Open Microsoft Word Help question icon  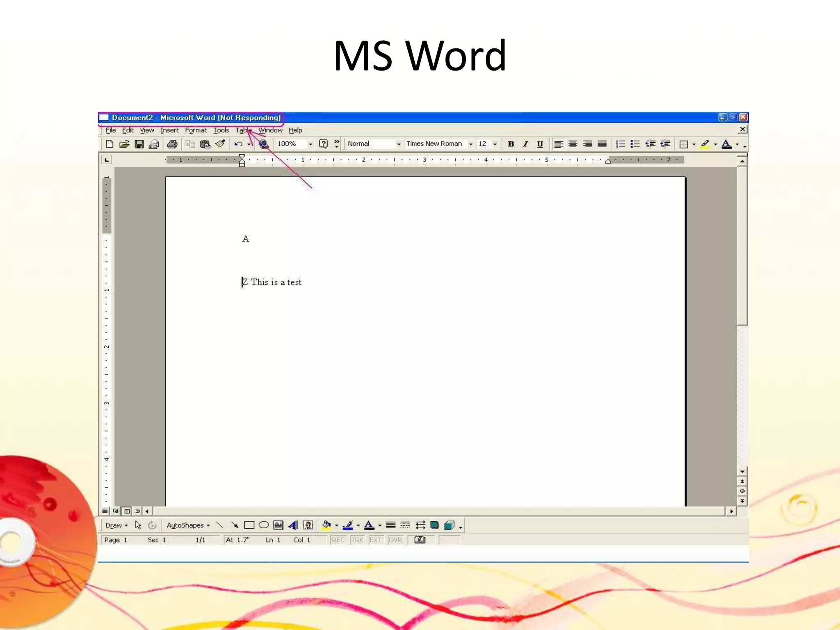tap(323, 144)
